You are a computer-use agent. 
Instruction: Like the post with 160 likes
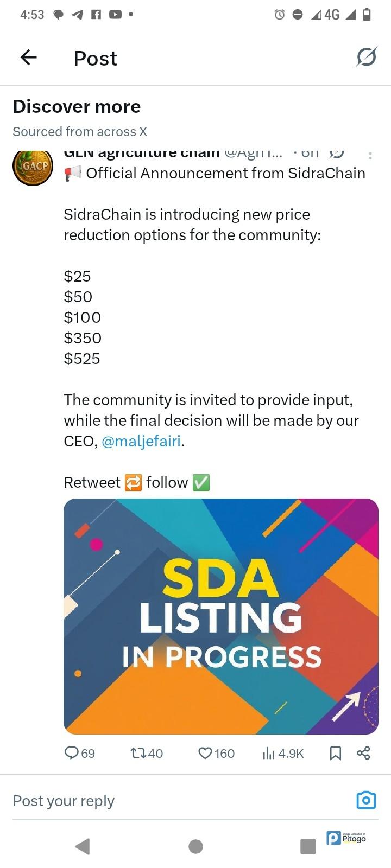205,752
